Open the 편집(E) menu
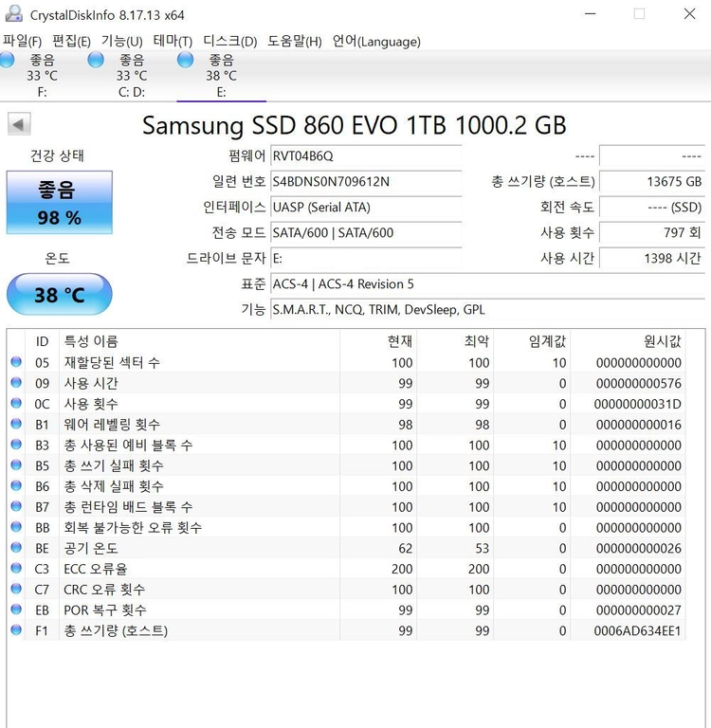This screenshot has width=711, height=728. (71, 42)
